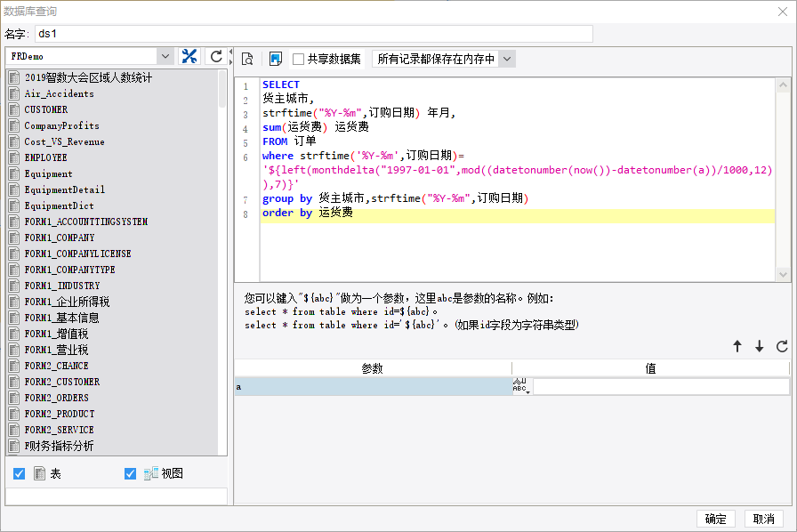Select the 2019智数大会区域人数统计 table
The width and height of the screenshot is (797, 532).
(x=88, y=77)
